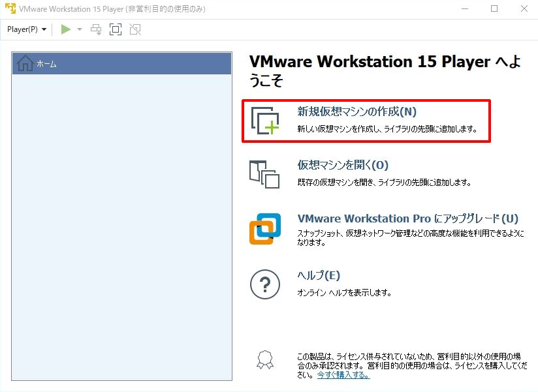Click the open virtual machine icon
Viewport: 538px width, 392px height.
pos(264,174)
